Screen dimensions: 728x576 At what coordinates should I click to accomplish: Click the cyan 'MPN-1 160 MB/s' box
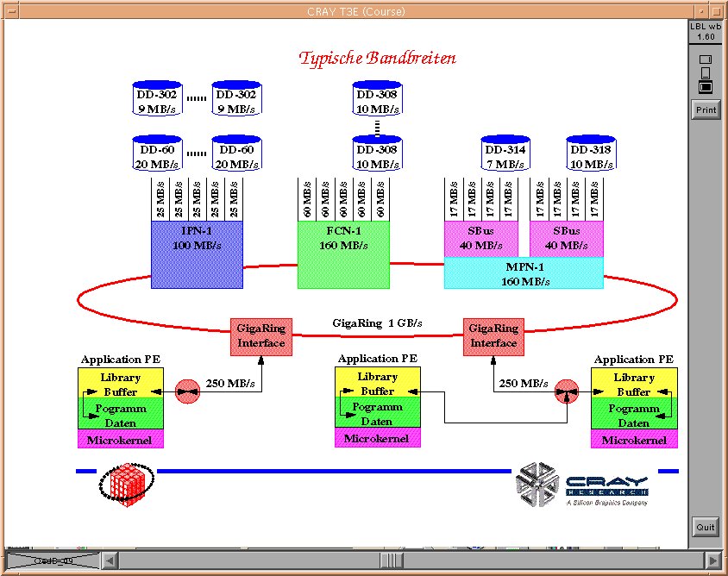pos(524,273)
